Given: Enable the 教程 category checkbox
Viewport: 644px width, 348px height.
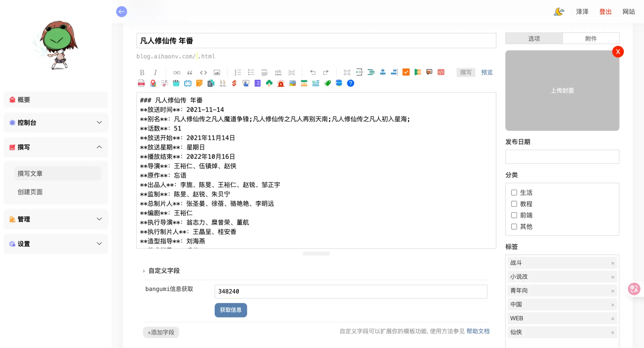Looking at the screenshot, I should tap(514, 204).
